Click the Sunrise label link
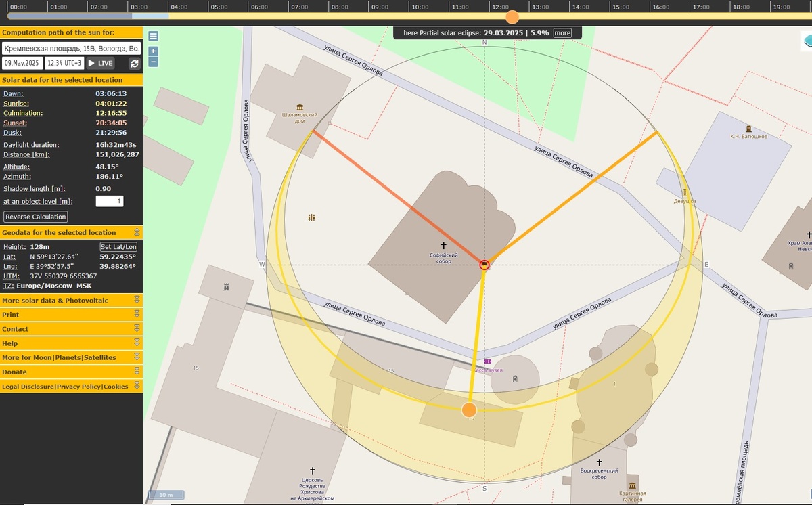This screenshot has height=505, width=812. (16, 104)
